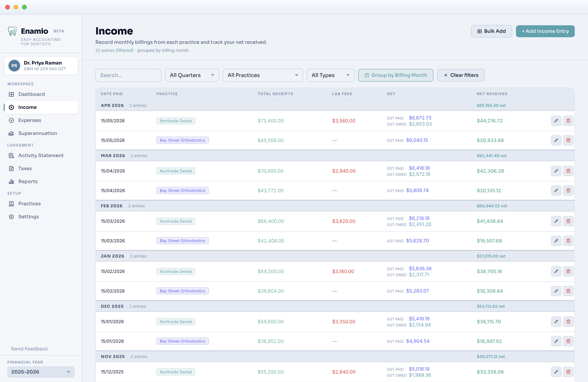Toggle Group by Billing Month
588x382 pixels.
[x=396, y=75]
